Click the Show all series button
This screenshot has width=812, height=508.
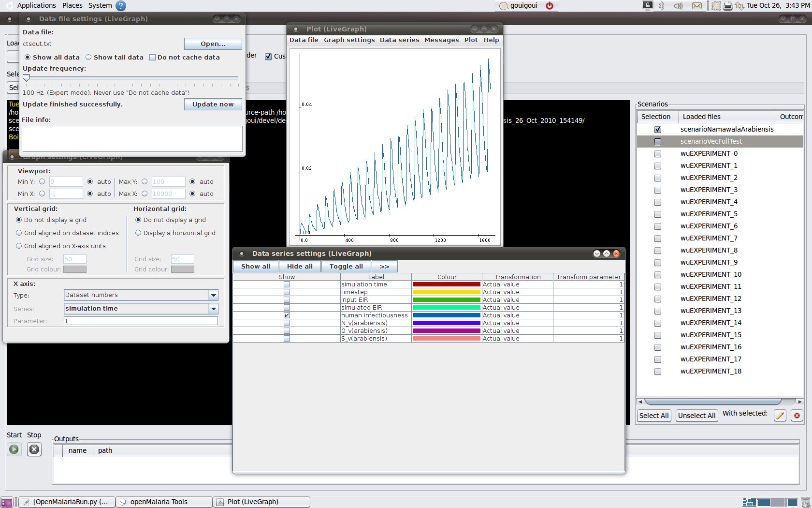point(256,267)
